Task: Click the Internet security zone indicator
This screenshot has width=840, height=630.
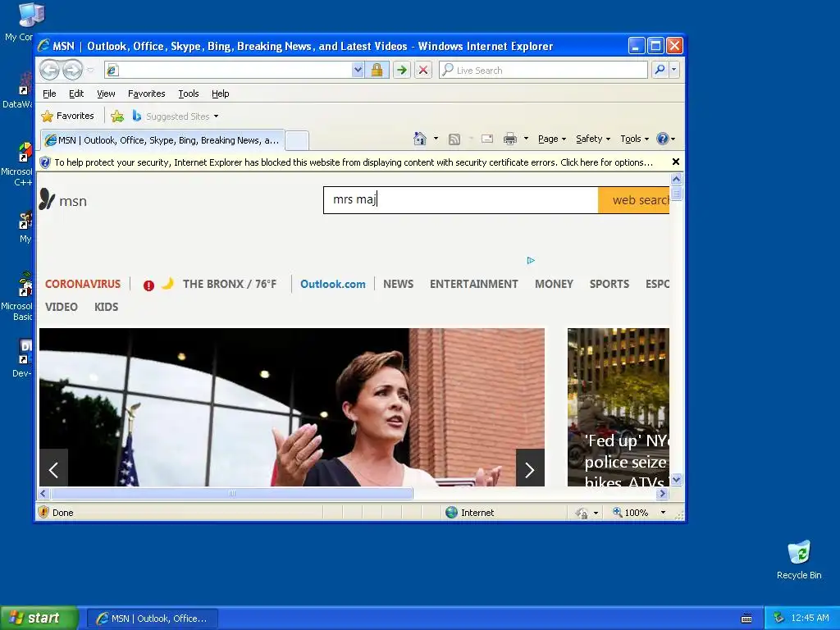Action: (470, 513)
